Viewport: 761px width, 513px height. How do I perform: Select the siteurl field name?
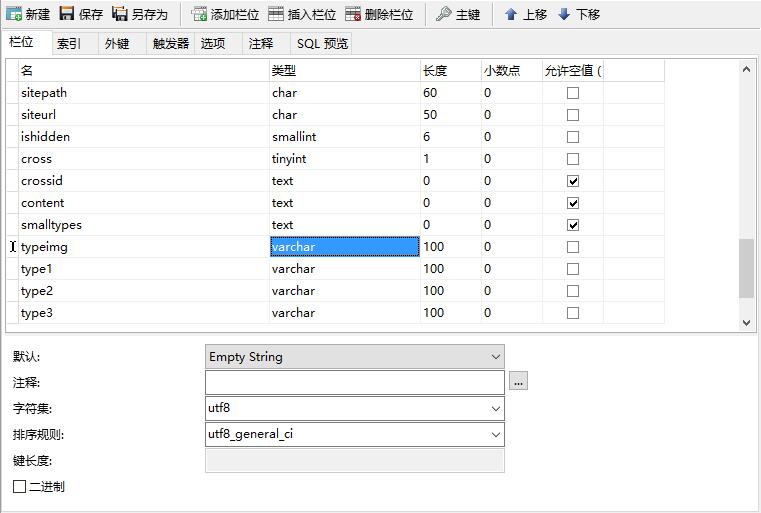pyautogui.click(x=38, y=115)
